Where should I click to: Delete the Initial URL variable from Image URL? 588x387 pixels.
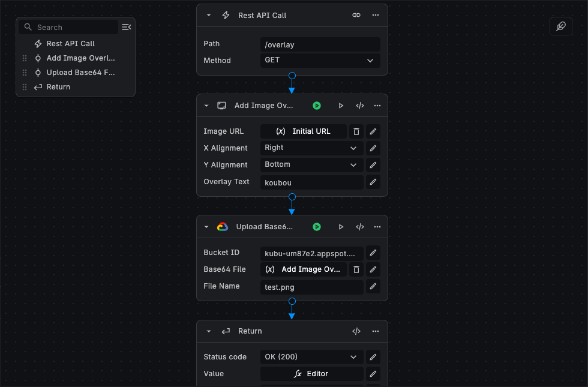click(356, 131)
